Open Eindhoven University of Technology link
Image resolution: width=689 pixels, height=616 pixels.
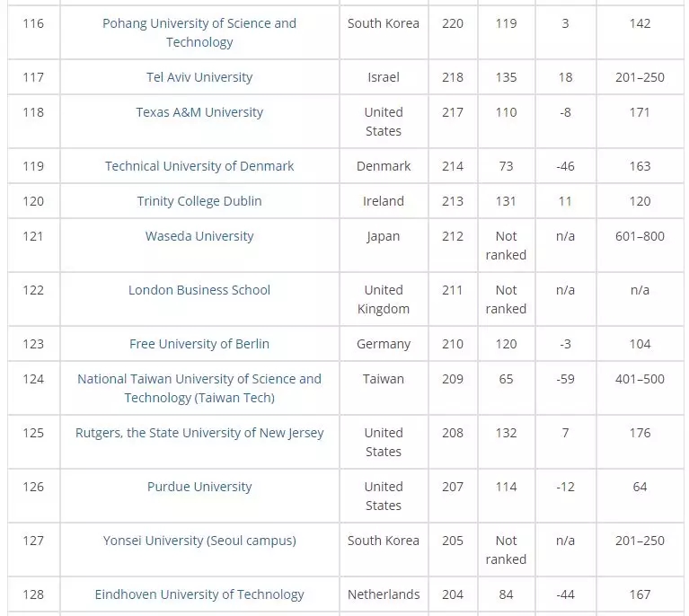pos(199,594)
